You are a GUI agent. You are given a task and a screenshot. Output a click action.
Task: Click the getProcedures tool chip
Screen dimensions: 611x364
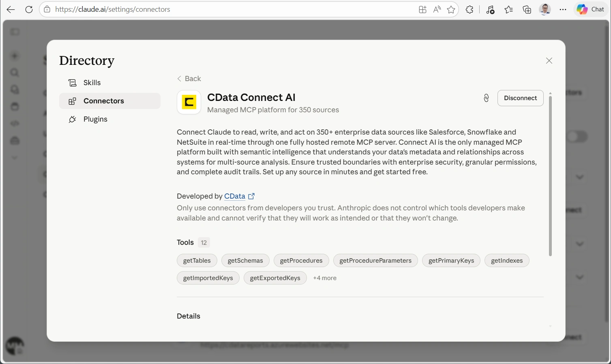pyautogui.click(x=301, y=261)
